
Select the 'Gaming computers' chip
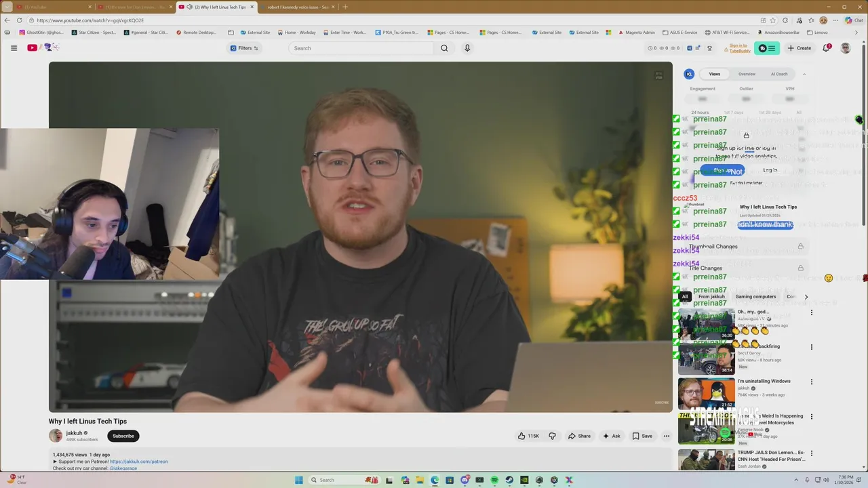755,297
